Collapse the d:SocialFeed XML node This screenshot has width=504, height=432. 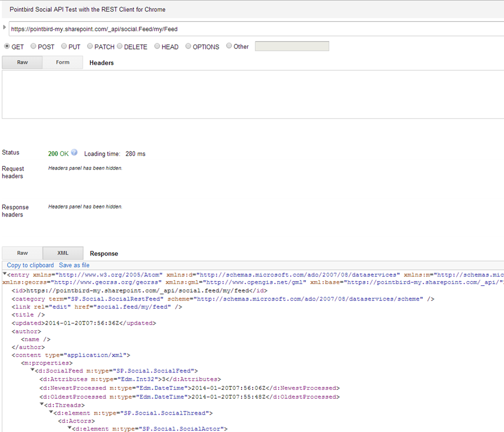[33, 370]
